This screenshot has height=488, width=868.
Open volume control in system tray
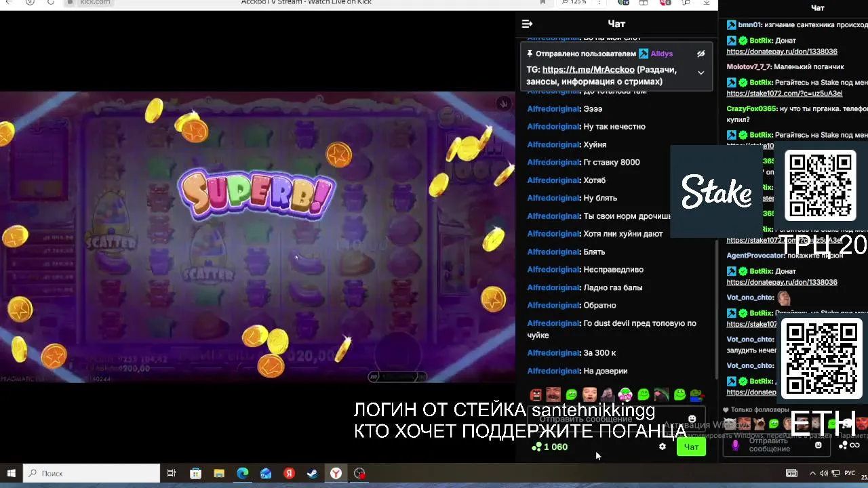(x=823, y=473)
